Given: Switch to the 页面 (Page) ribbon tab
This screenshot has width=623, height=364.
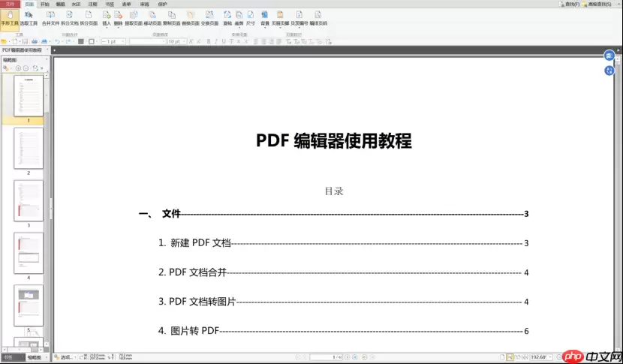Looking at the screenshot, I should 29,4.
